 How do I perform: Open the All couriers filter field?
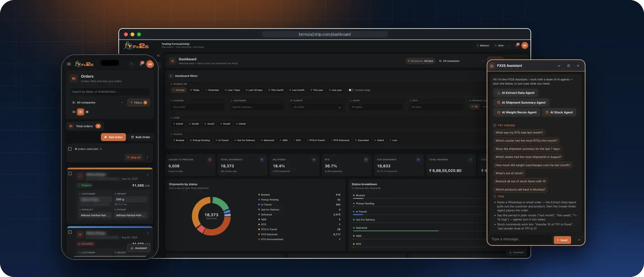[197, 107]
